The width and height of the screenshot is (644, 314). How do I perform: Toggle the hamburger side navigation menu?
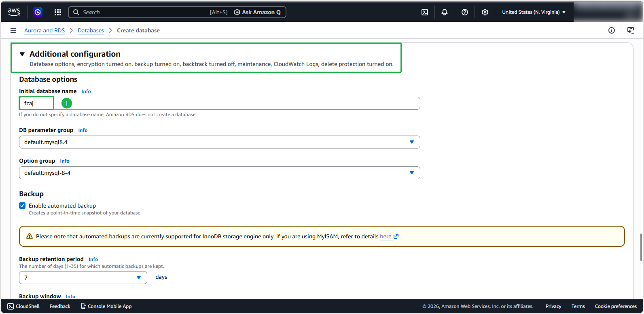click(13, 30)
